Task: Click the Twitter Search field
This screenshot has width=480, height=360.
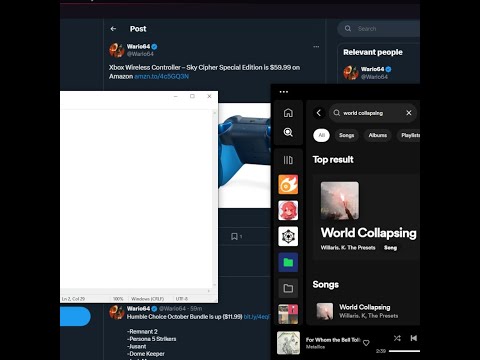Action: click(380, 29)
